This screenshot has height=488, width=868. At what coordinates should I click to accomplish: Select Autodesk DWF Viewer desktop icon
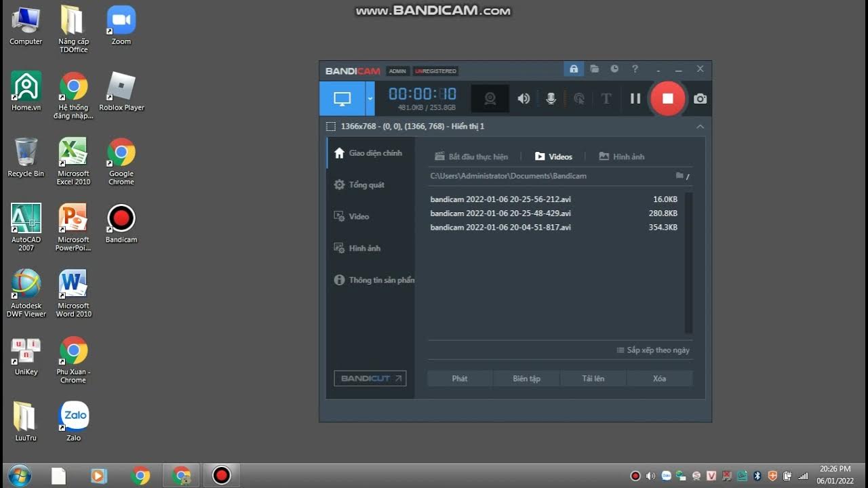coord(26,293)
